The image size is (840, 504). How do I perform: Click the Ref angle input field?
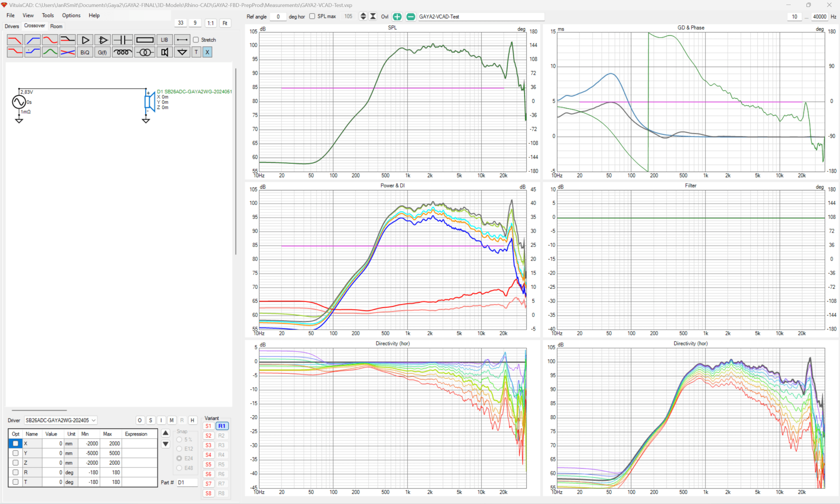(x=278, y=16)
